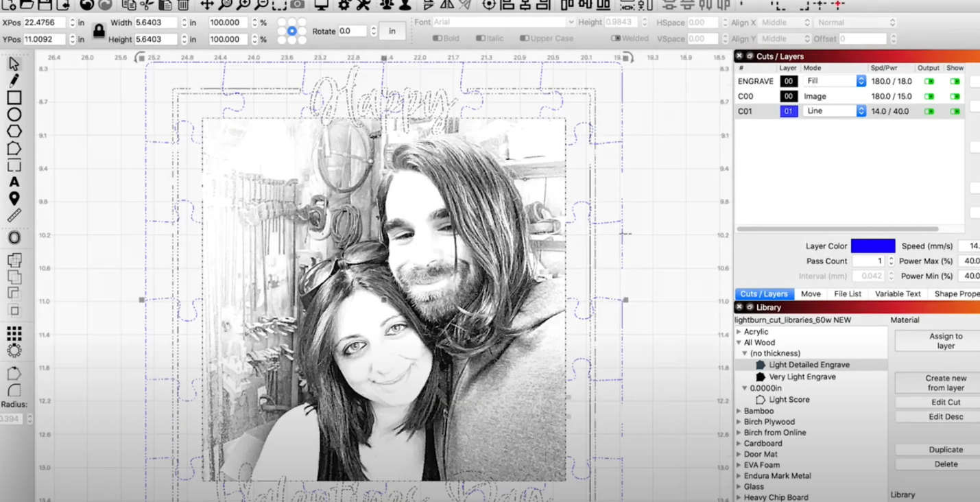Toggle Show for the C01 layer

pyautogui.click(x=955, y=111)
